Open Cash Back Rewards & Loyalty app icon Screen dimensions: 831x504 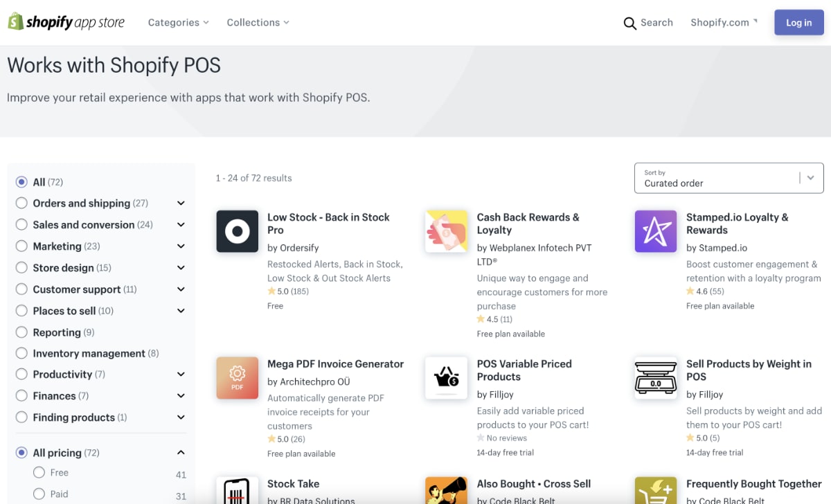(x=447, y=231)
